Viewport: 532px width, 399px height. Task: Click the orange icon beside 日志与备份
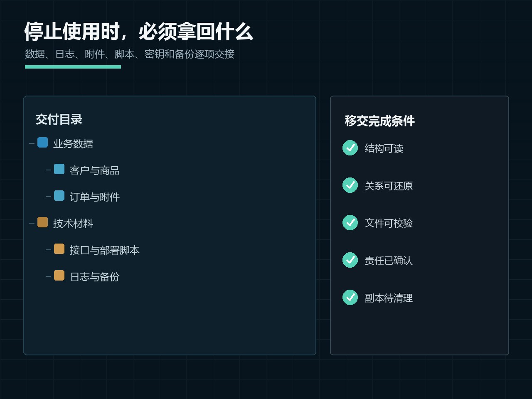coord(59,276)
